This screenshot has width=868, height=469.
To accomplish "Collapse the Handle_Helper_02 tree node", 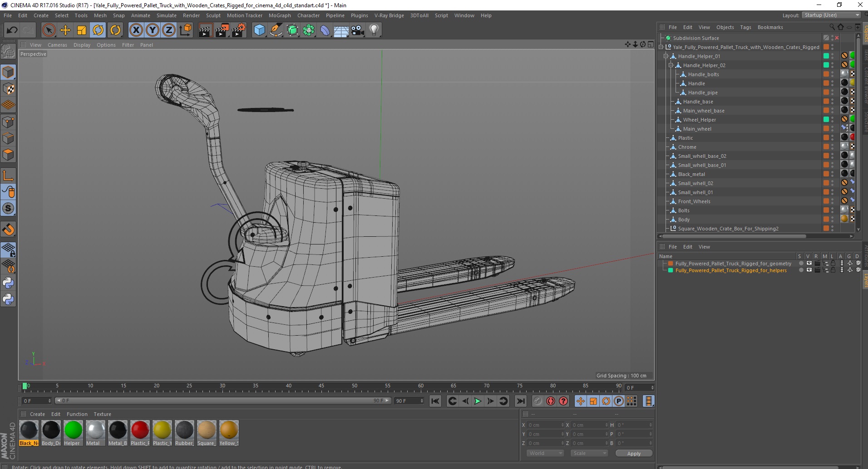I will pyautogui.click(x=671, y=65).
